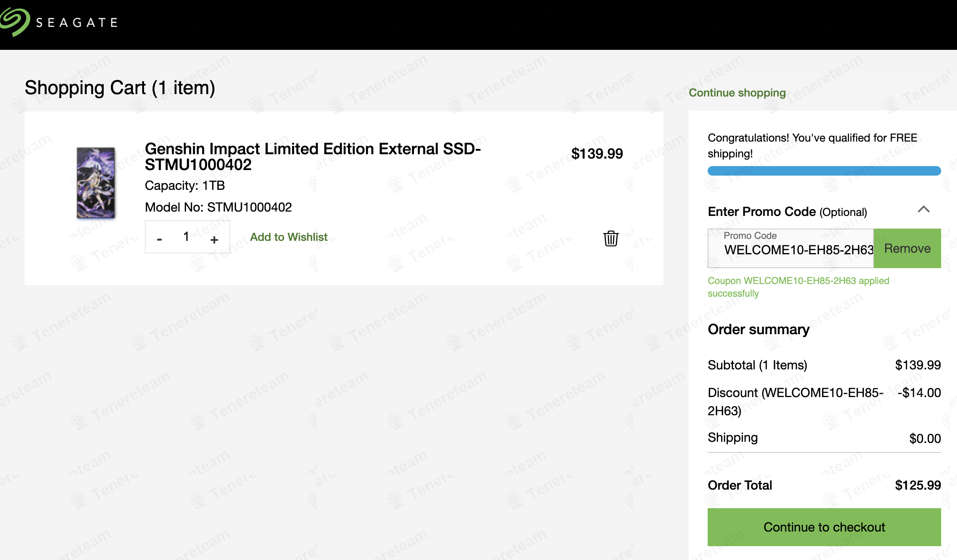Click the SEAGATE wordmark text
Screen dimensions: 957x560
[x=77, y=23]
